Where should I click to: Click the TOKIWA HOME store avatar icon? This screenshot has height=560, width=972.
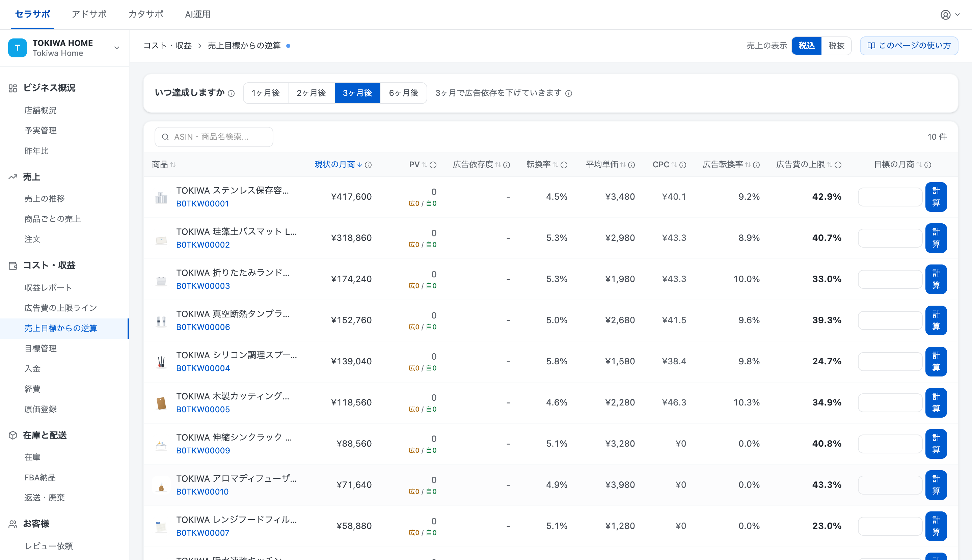pyautogui.click(x=17, y=48)
